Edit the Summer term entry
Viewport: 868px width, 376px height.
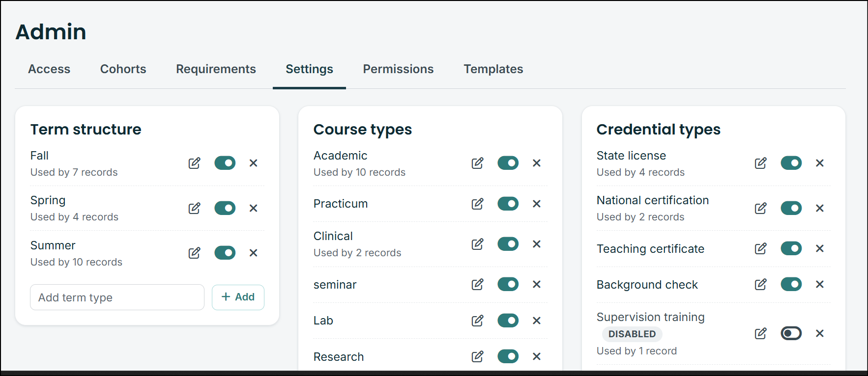(x=195, y=253)
